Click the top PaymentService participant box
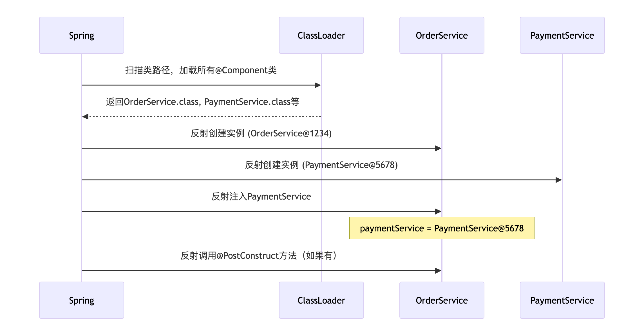644x336 pixels. click(562, 35)
